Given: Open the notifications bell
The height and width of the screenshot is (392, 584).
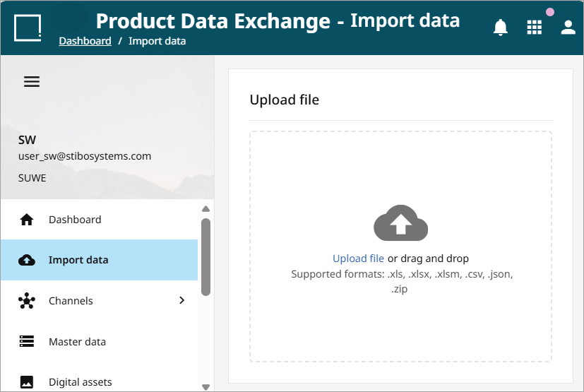Looking at the screenshot, I should click(500, 28).
